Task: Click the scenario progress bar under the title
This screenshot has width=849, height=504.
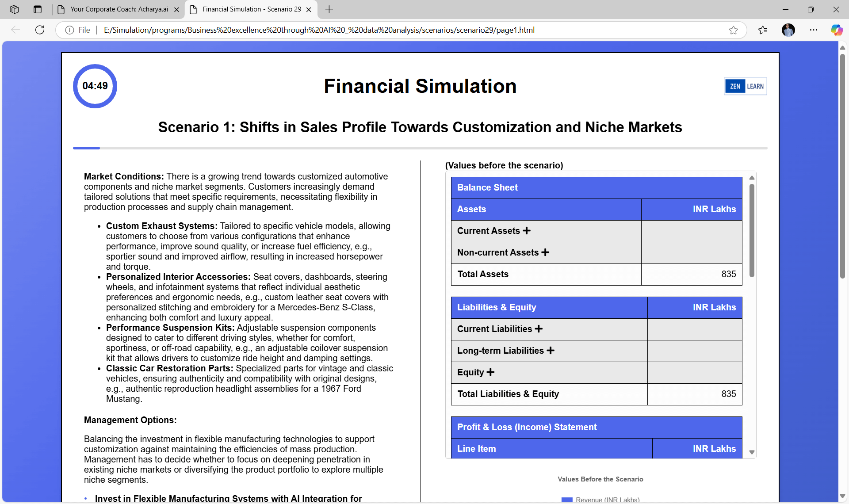Action: point(86,148)
